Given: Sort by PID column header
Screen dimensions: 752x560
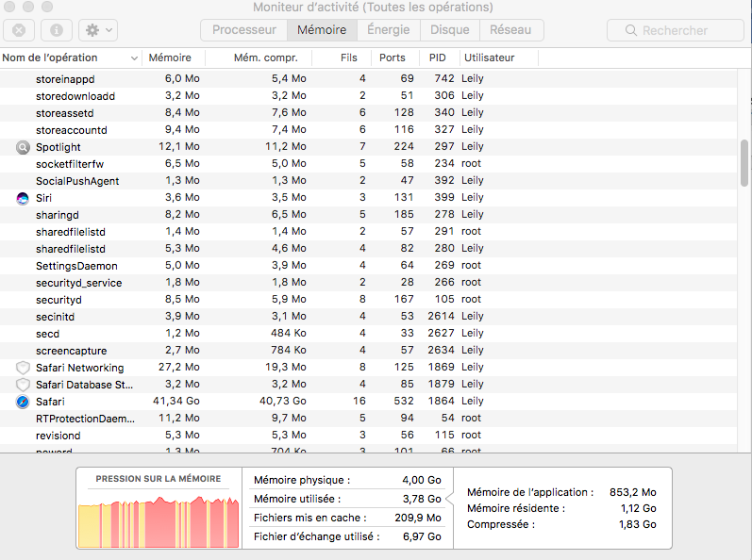Looking at the screenshot, I should pyautogui.click(x=437, y=58).
